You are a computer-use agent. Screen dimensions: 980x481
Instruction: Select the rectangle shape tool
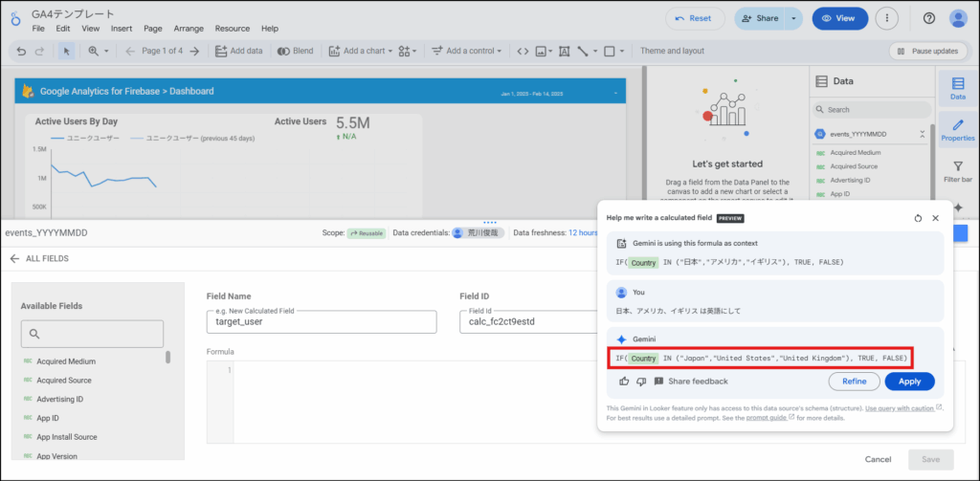point(610,52)
